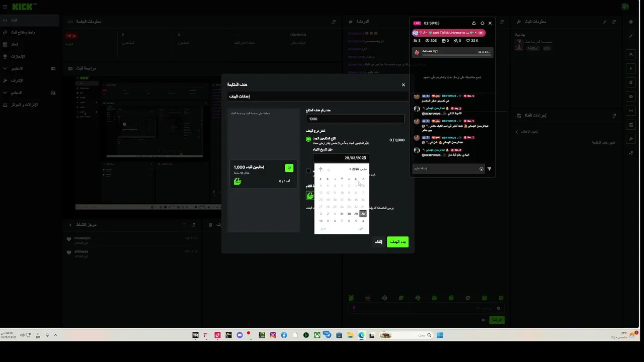Click the lock icon in TikTok live overlay
Screen dimensions: 644x362
[x=473, y=23]
